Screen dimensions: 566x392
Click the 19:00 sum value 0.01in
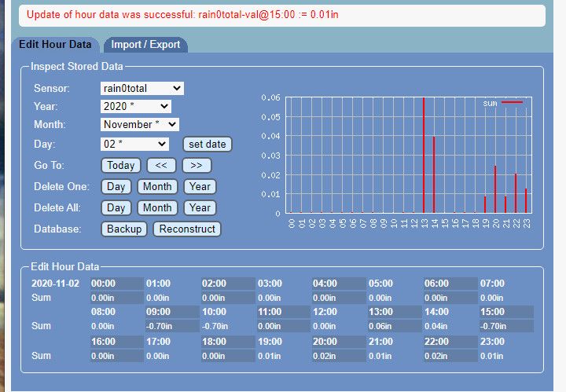270,356
